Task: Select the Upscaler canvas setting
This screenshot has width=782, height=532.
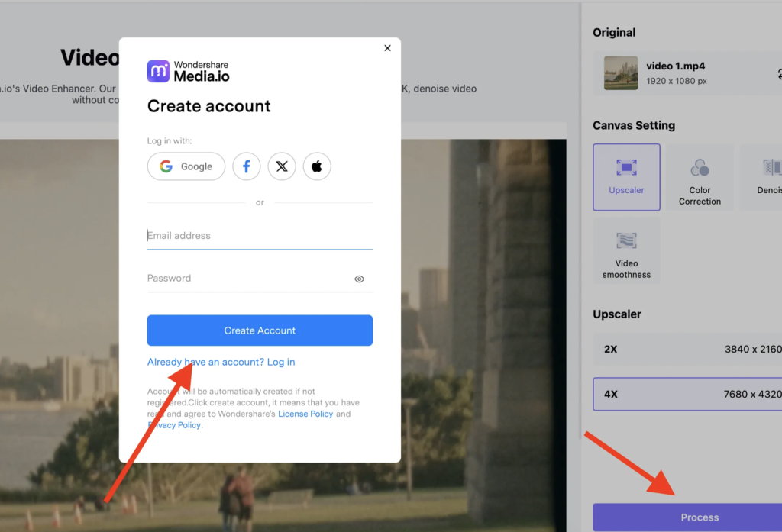Action: coord(626,177)
